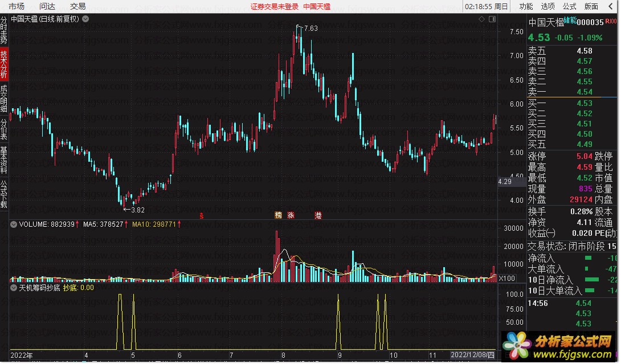
Task: Click the 储能 sector tag
Action: [570, 20]
